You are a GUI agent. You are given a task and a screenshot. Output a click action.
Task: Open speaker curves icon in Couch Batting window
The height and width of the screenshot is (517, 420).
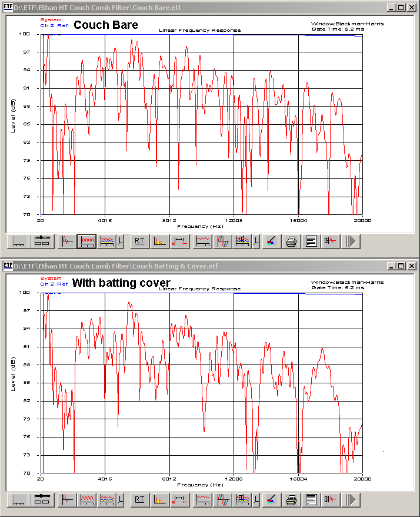pos(242,500)
